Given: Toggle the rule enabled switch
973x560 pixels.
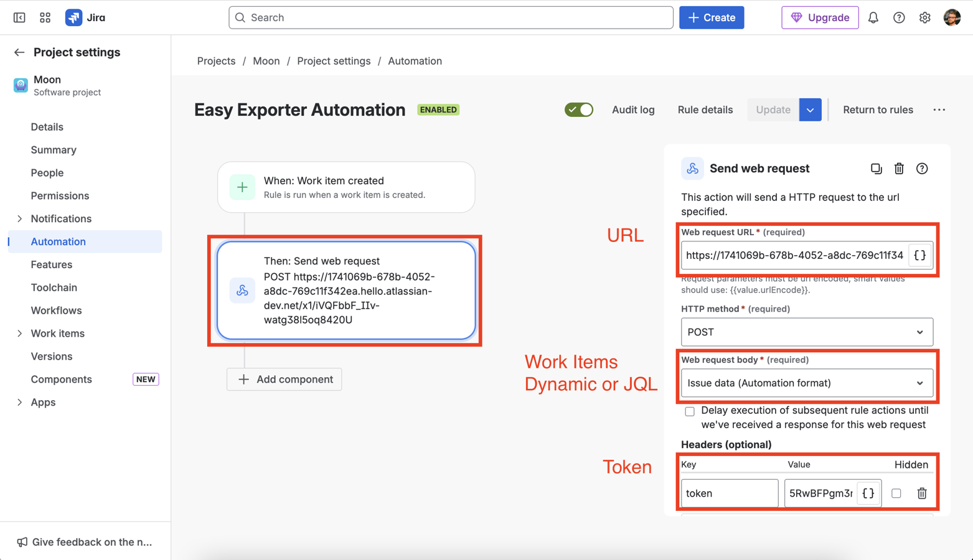Looking at the screenshot, I should (x=579, y=110).
